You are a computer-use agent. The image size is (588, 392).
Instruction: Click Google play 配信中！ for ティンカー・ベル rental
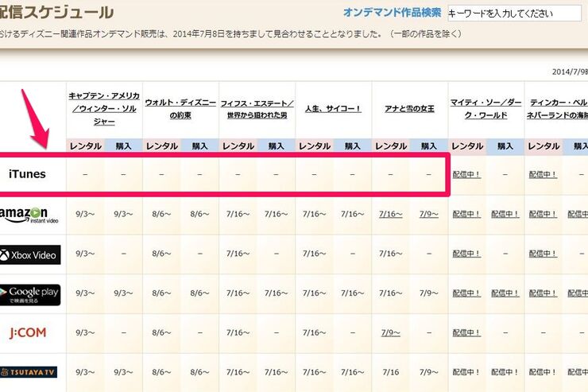point(543,293)
